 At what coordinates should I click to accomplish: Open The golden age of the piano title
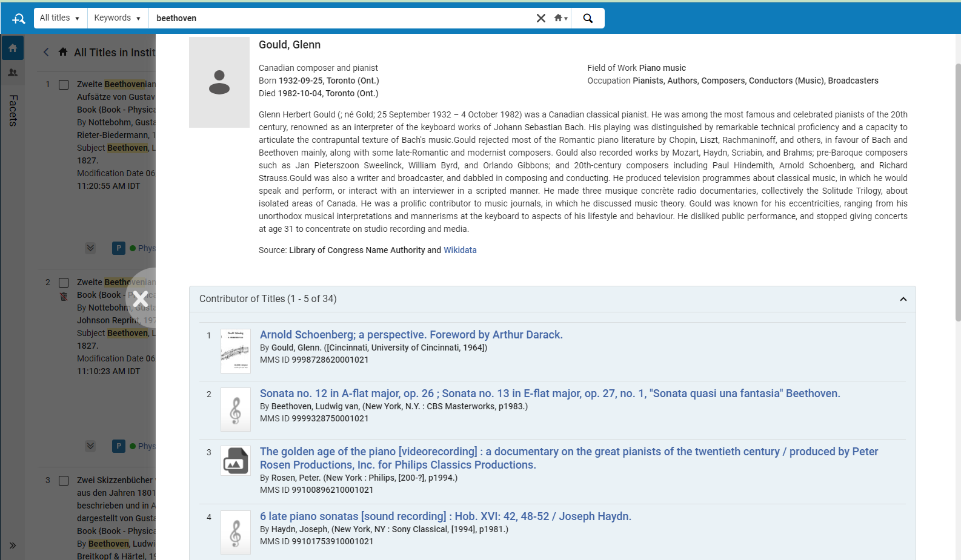point(569,458)
